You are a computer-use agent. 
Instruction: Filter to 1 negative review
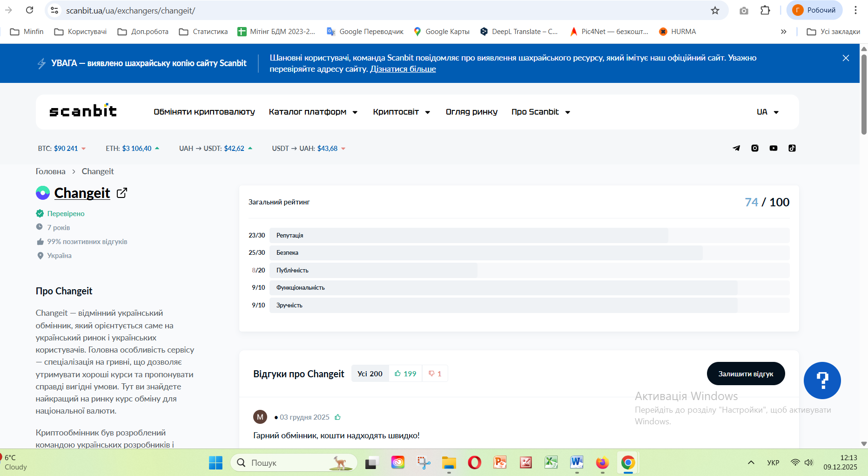tap(435, 374)
